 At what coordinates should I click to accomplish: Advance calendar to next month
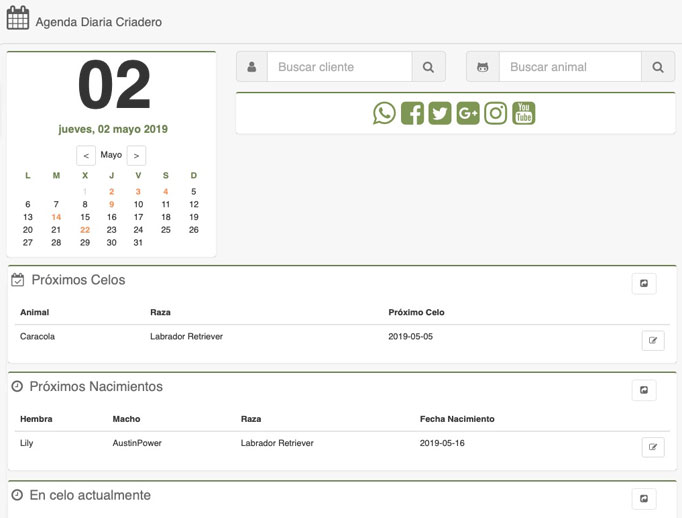(x=136, y=156)
